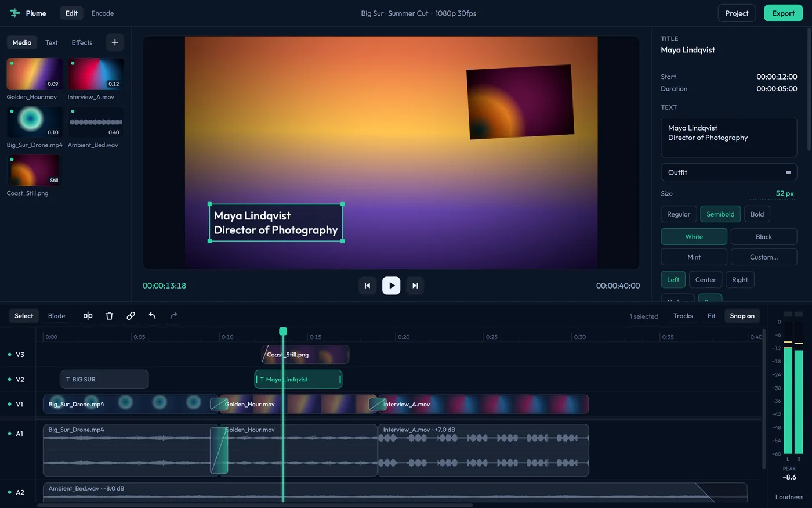812x508 pixels.
Task: Add new media with the plus button
Action: (115, 42)
